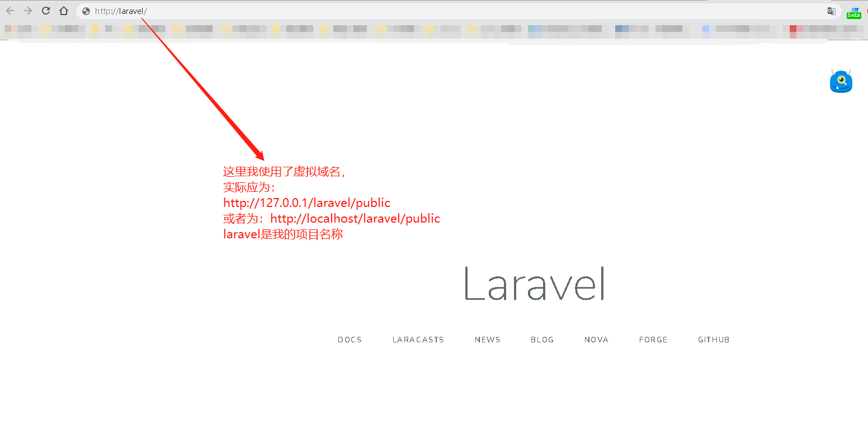
Task: Open the NOVA link
Action: (596, 340)
